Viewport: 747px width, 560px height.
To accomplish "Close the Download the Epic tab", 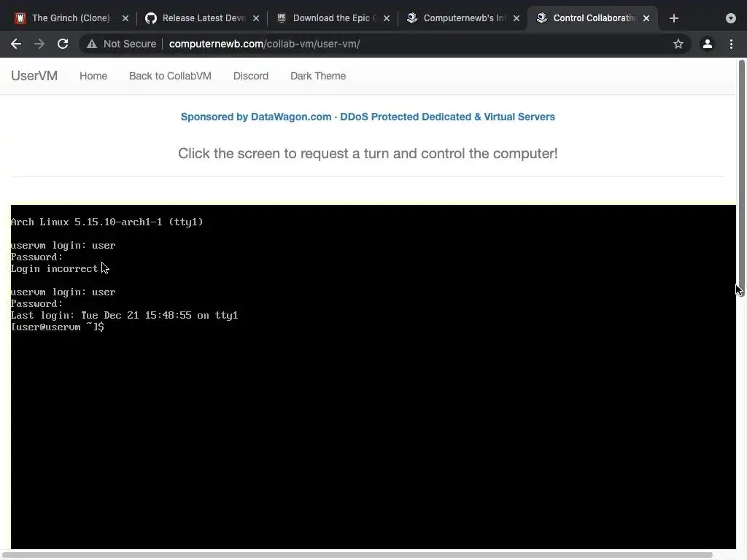I will click(x=387, y=18).
